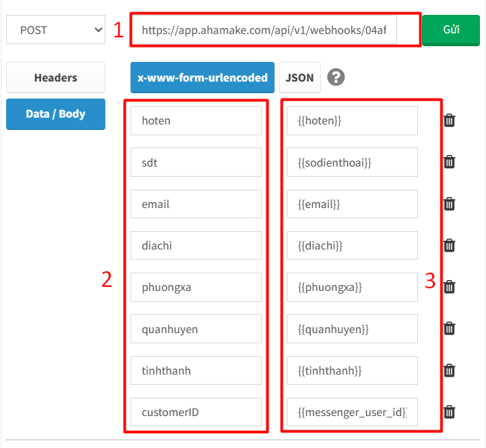Focus the webhook URL input field

click(x=264, y=30)
